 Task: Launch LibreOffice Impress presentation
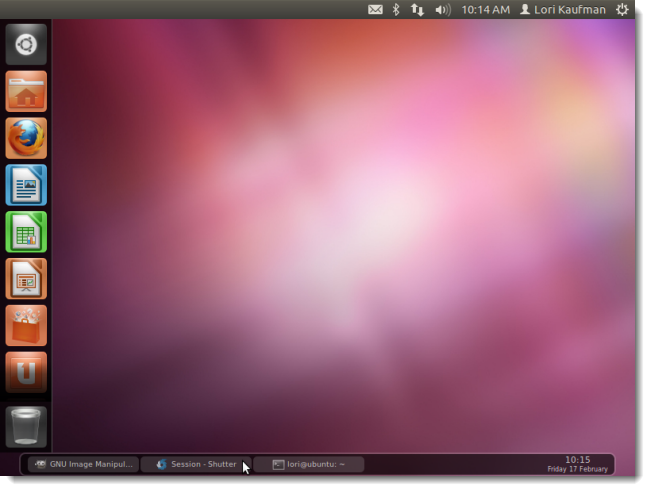click(26, 279)
